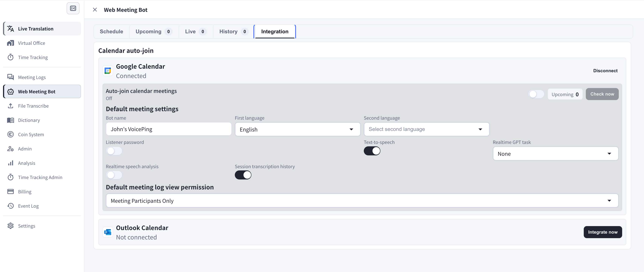Select the Integration tab
The height and width of the screenshot is (272, 644).
pyautogui.click(x=275, y=31)
